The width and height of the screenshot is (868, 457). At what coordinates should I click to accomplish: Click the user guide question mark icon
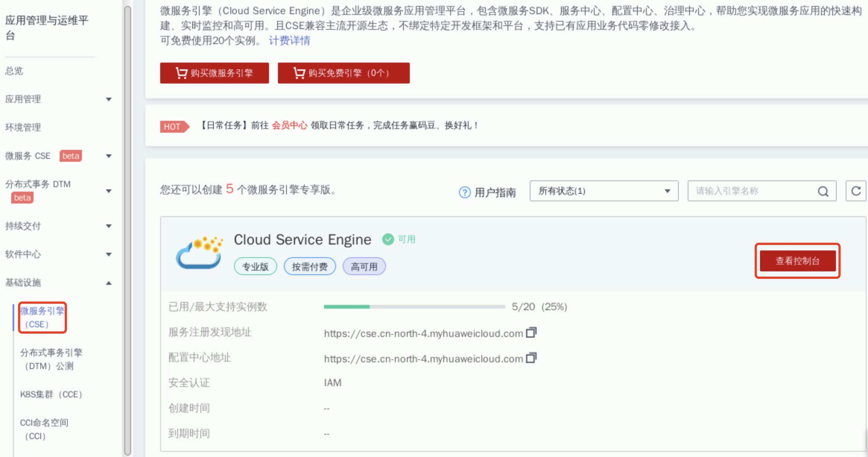(465, 192)
